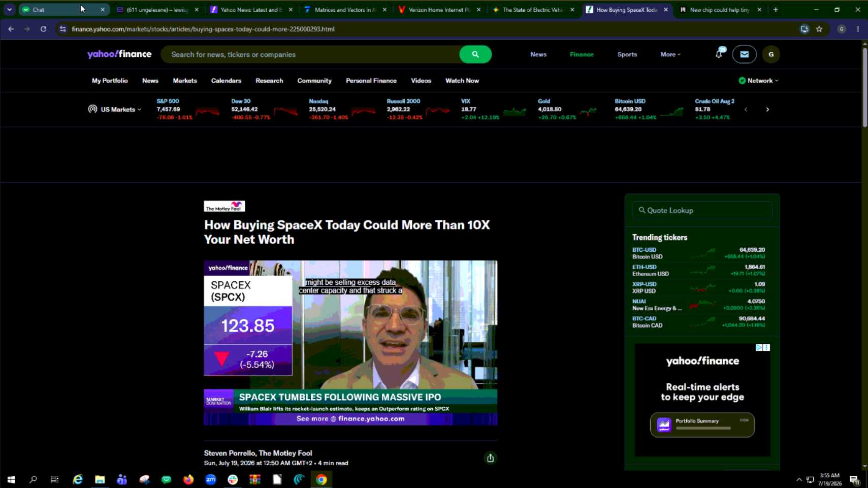The width and height of the screenshot is (868, 488).
Task: Reload the page
Action: click(x=44, y=29)
